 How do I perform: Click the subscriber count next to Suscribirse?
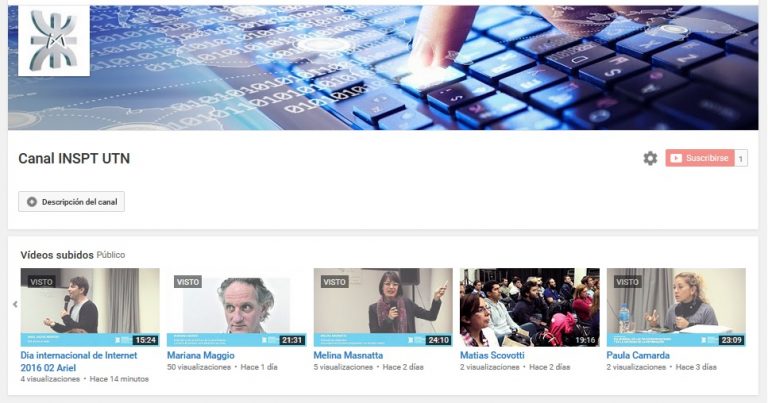tap(741, 158)
